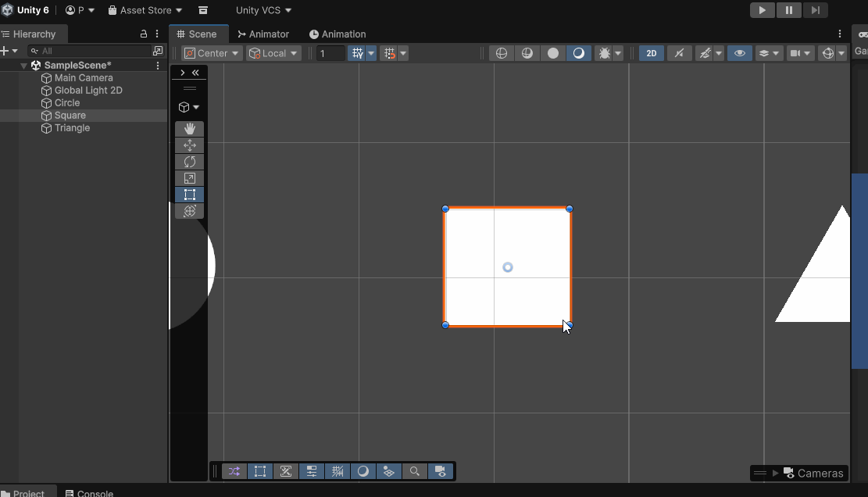Collapse the SampleScene tree arrow
The width and height of the screenshot is (868, 497).
click(x=23, y=66)
